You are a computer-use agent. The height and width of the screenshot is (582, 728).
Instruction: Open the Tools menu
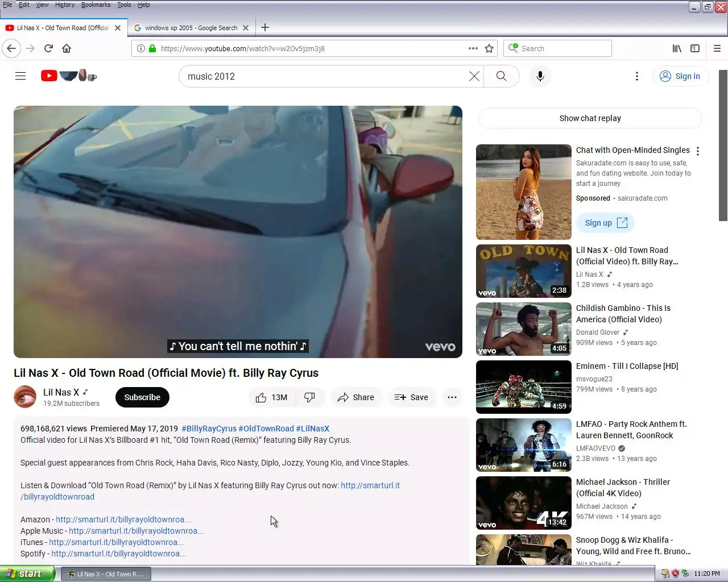click(x=124, y=5)
